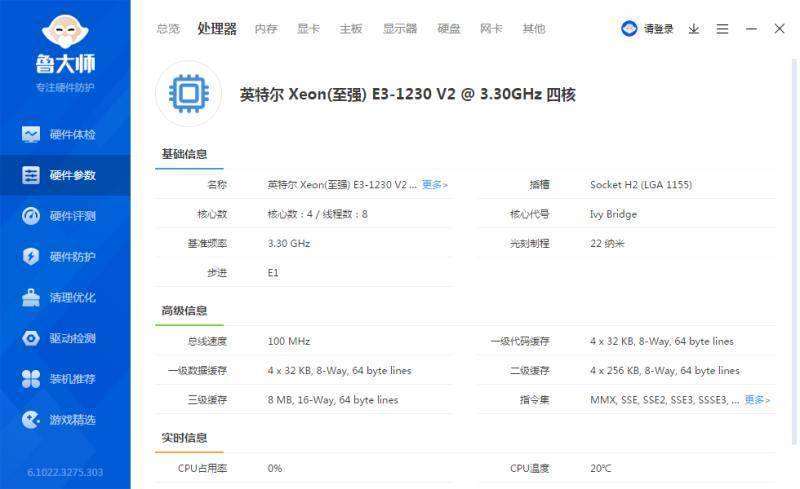Screen dimensions: 800x489
Task: Switch to the 硬盘 tab
Action: (x=449, y=29)
